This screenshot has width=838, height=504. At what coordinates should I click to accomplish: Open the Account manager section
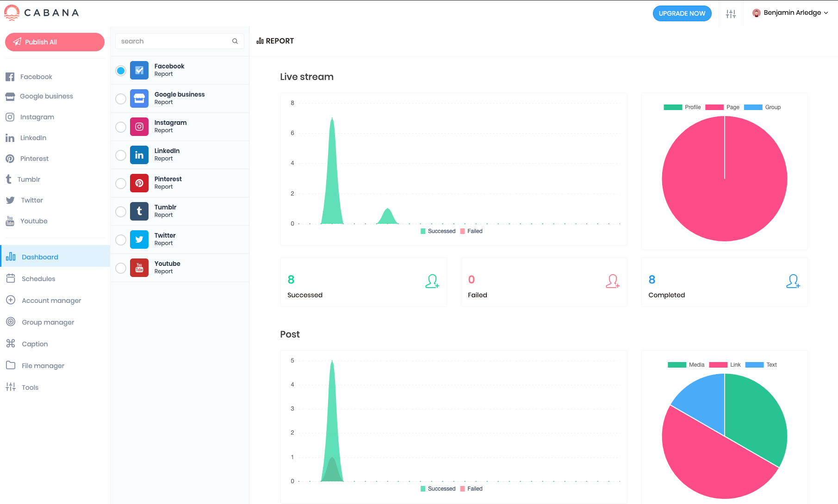(x=51, y=301)
